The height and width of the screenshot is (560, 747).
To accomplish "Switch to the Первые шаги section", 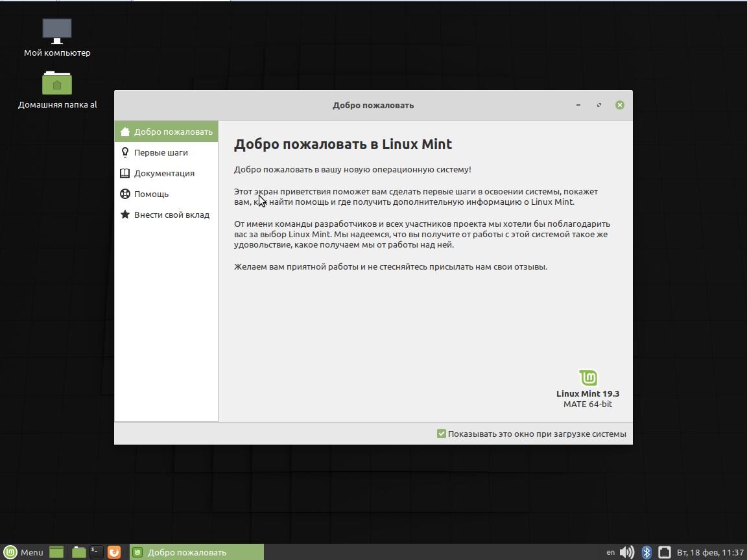I will pos(166,152).
